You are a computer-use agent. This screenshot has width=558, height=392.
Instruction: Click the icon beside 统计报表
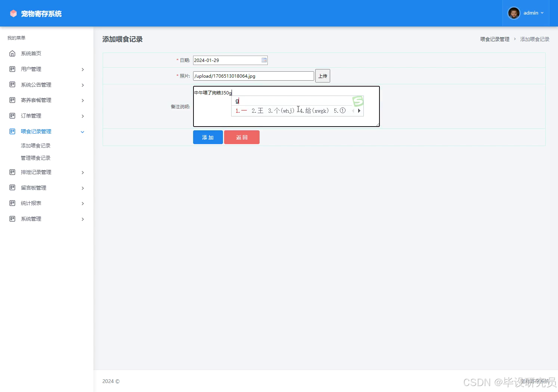pos(12,203)
